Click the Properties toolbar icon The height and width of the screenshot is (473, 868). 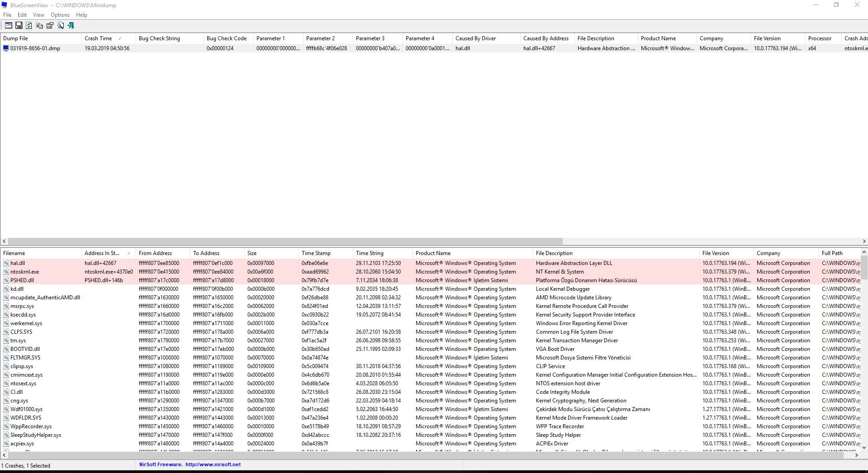coord(50,26)
